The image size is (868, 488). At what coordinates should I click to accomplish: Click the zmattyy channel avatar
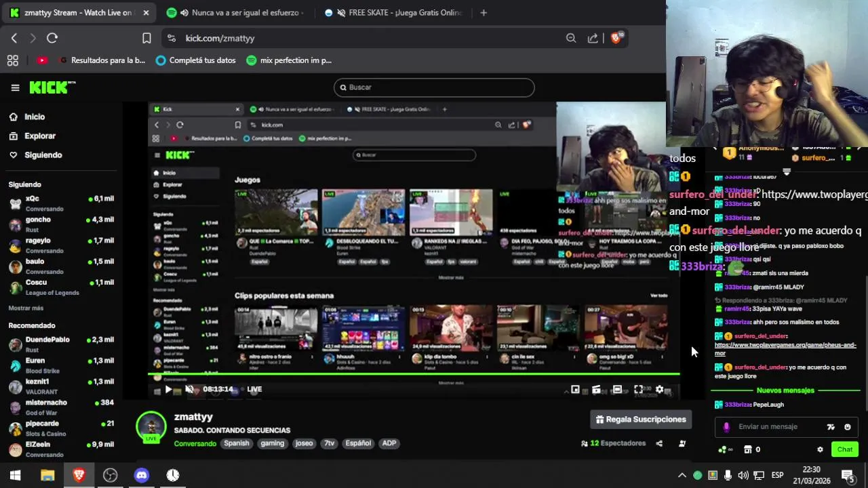(x=151, y=427)
